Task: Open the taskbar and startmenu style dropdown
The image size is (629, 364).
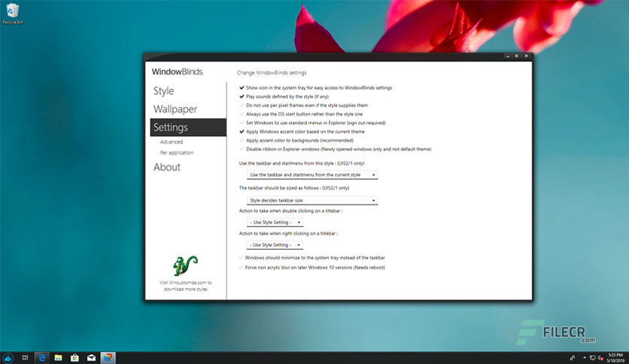Action: tap(312, 174)
